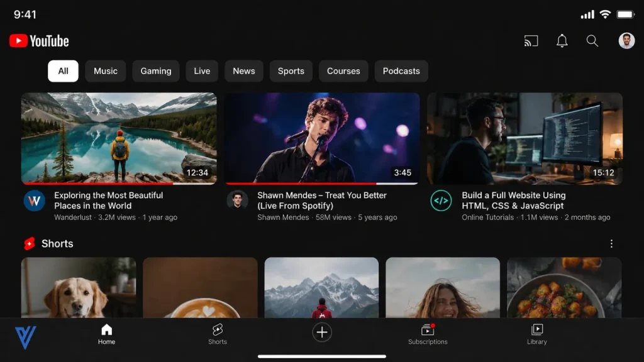
Task: Click the Shorts section heading
Action: click(57, 244)
